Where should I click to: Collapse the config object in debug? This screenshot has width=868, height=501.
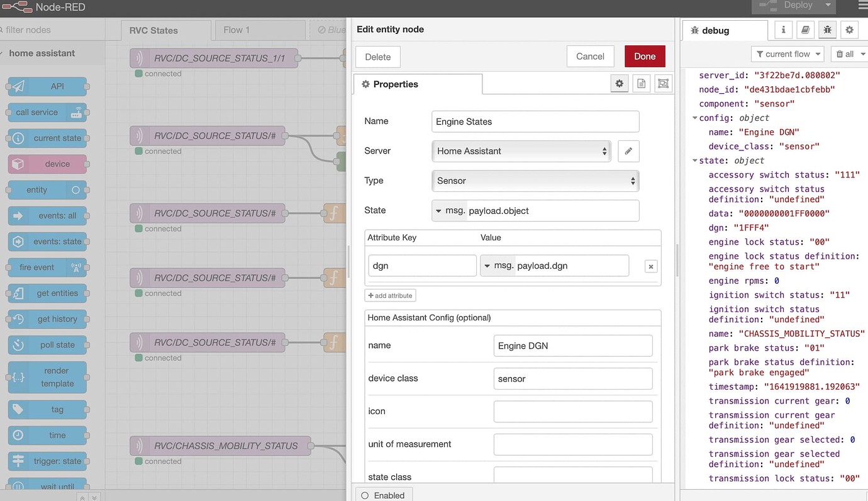pyautogui.click(x=695, y=118)
